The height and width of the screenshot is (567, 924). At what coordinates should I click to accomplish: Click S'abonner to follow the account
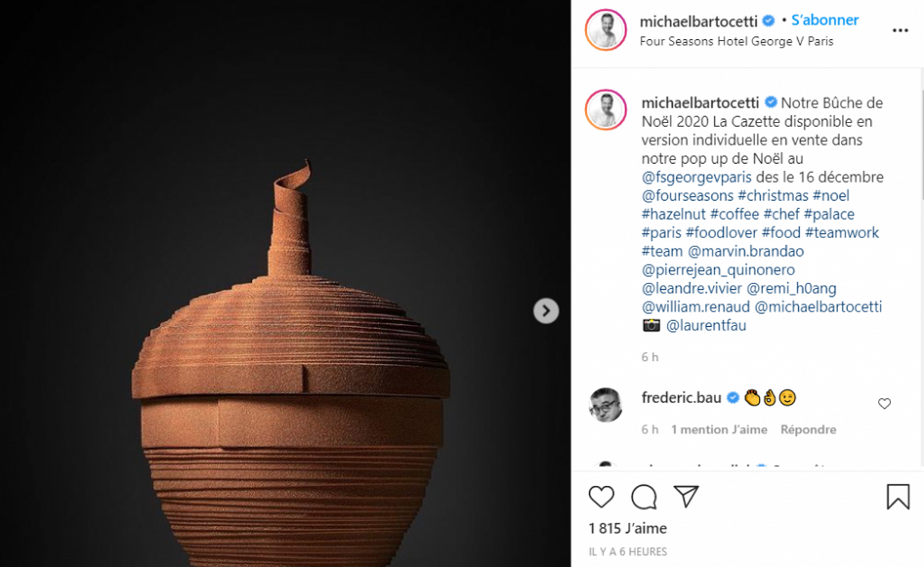click(x=825, y=20)
